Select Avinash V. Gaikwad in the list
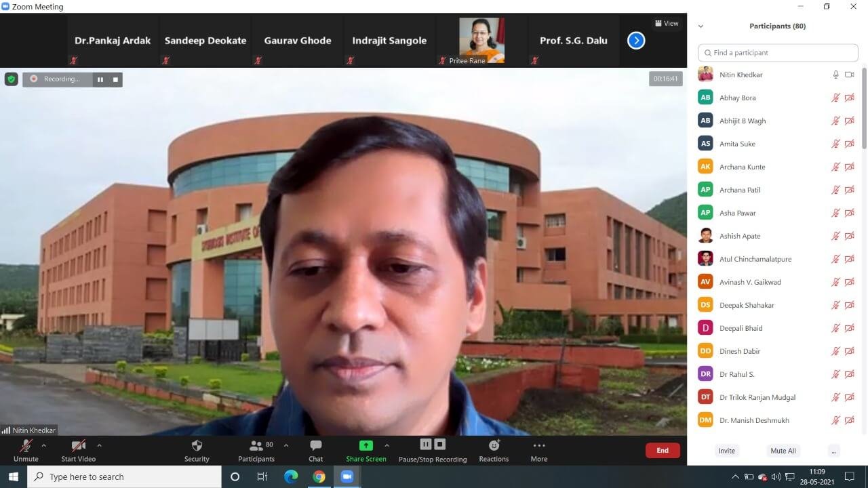Screen dimensions: 868x488 click(x=778, y=282)
